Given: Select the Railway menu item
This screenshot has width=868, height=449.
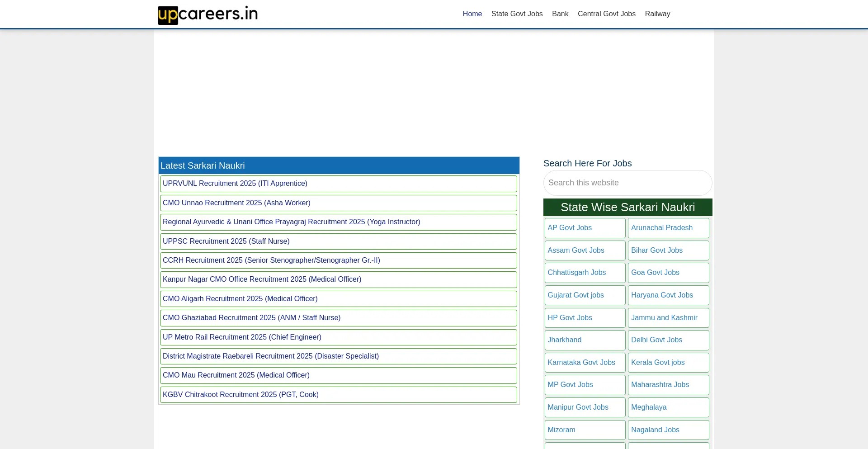Looking at the screenshot, I should 657,14.
